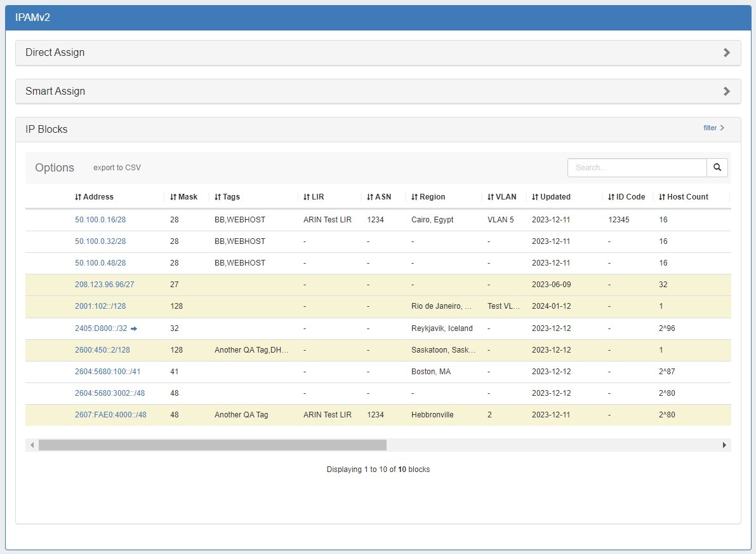The width and height of the screenshot is (756, 554).
Task: Focus the Search input field
Action: tap(637, 168)
